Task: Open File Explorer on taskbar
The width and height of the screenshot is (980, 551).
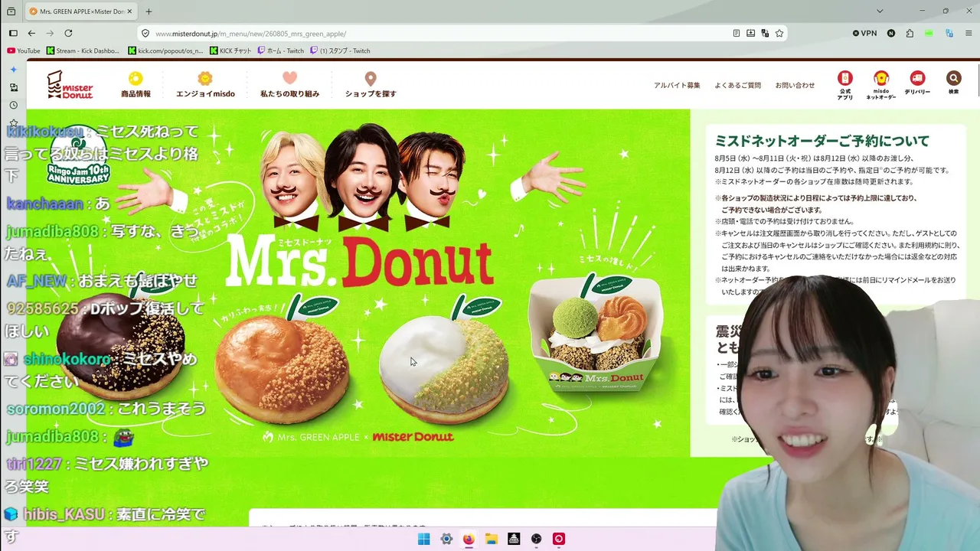Action: tap(492, 539)
